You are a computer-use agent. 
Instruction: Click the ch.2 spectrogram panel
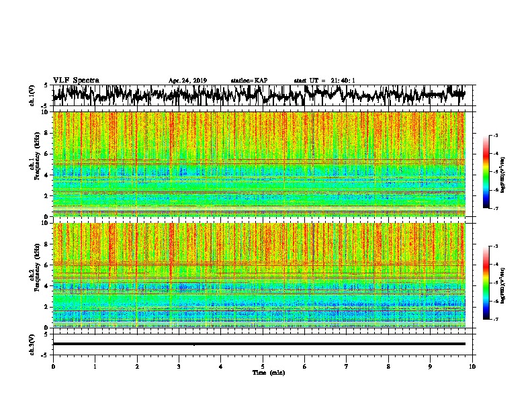point(259,275)
